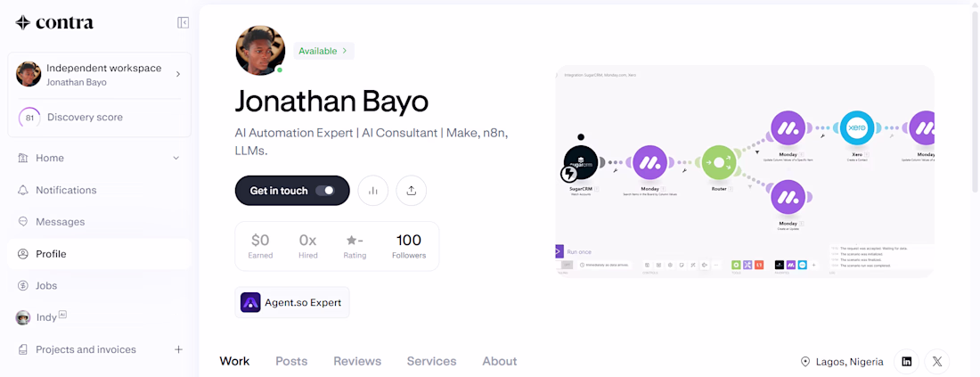Select Profile in sidebar

(100, 254)
